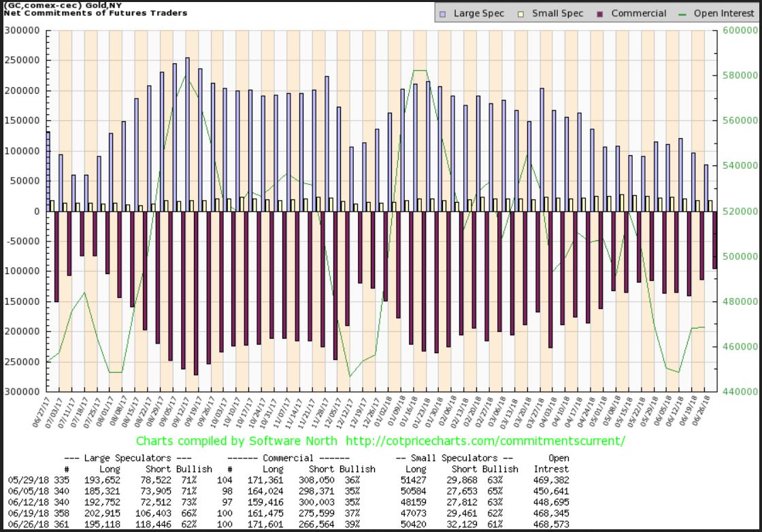Click the purple Commercial legend swatch

pos(599,14)
